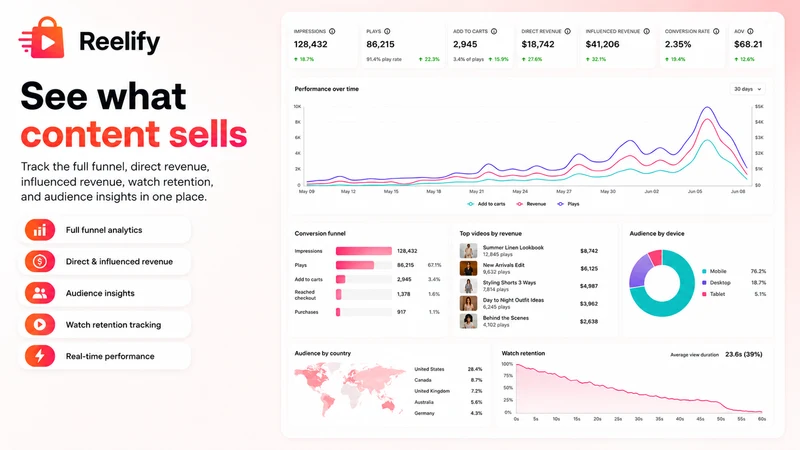Click the Mobile teal legend swatch

coord(705,271)
